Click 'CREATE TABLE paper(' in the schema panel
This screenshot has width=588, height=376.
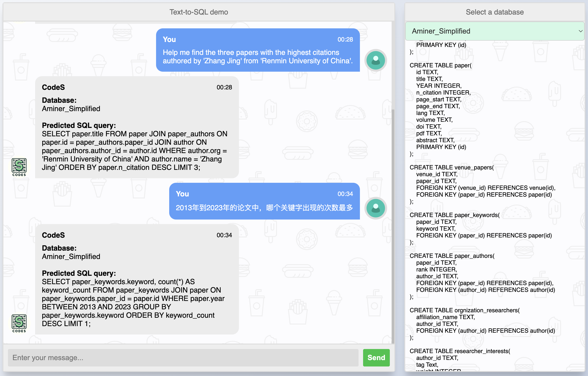click(440, 65)
